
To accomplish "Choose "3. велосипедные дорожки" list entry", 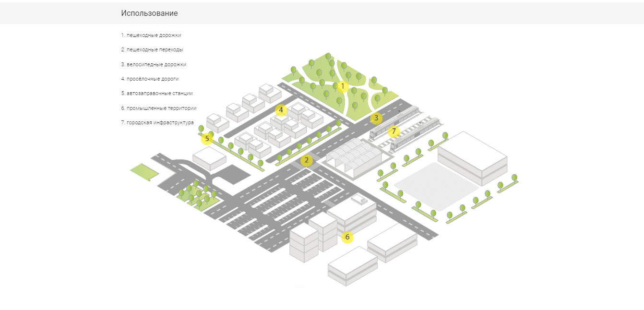I will coord(154,64).
